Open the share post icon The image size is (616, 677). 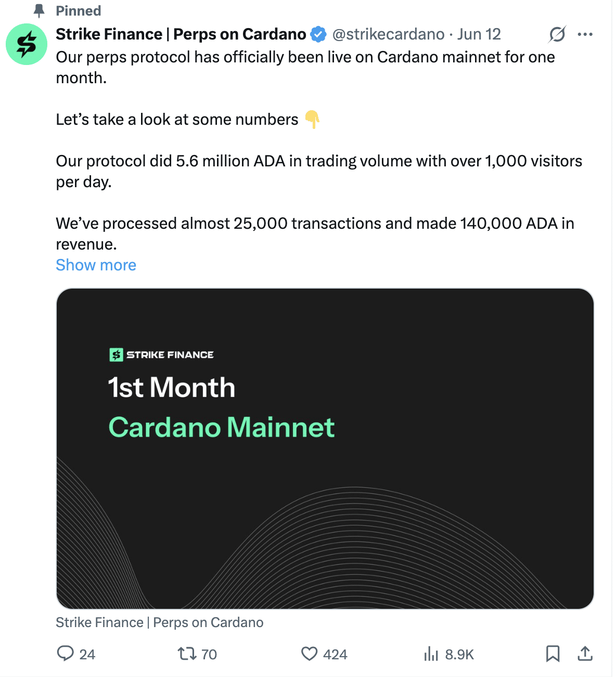[x=585, y=654]
